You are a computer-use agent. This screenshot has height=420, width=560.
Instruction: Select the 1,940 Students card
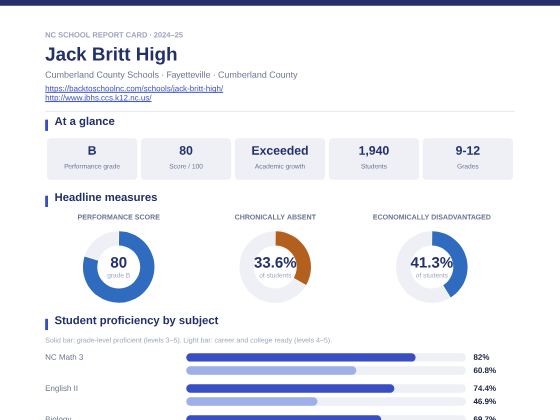[374, 159]
